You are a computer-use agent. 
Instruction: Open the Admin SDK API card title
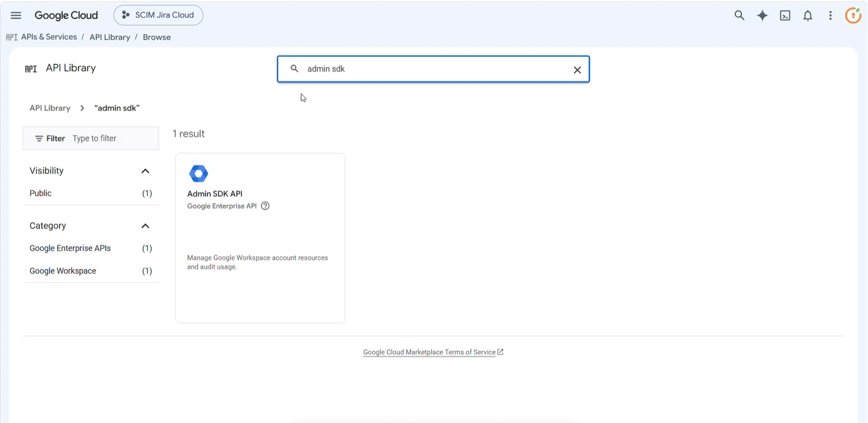(215, 194)
